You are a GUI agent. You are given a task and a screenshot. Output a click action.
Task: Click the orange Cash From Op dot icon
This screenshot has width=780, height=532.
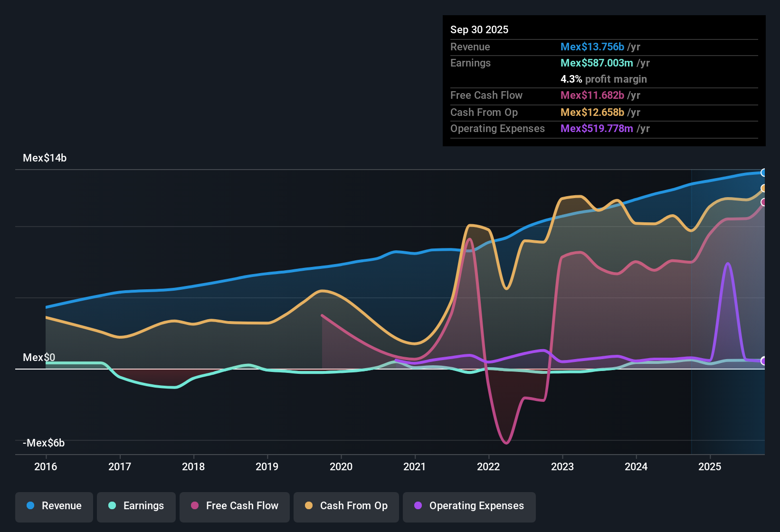tap(308, 506)
